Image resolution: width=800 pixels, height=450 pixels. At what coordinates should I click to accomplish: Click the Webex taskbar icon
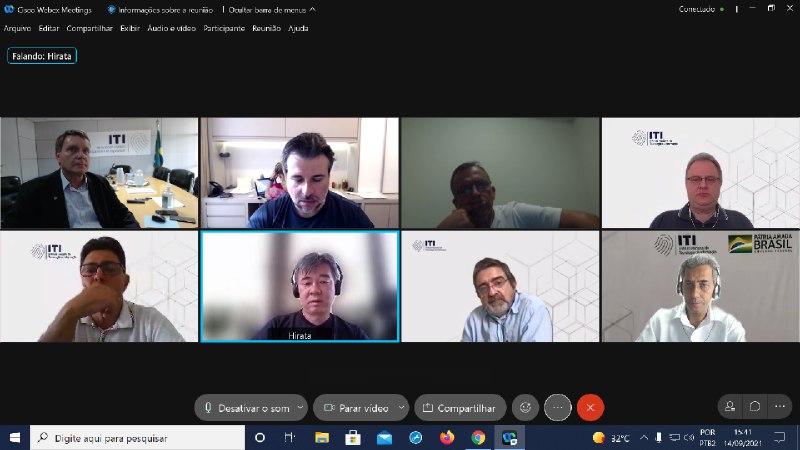(x=509, y=438)
